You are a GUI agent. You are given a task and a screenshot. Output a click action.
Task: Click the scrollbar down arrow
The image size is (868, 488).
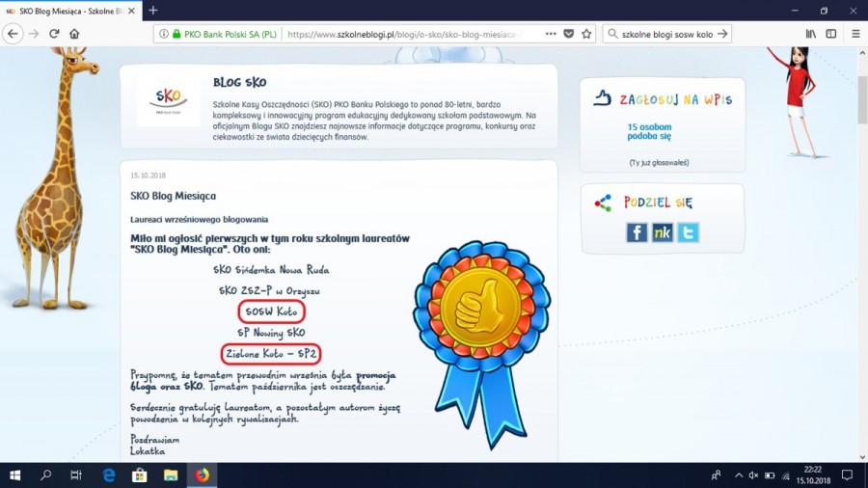(862, 457)
